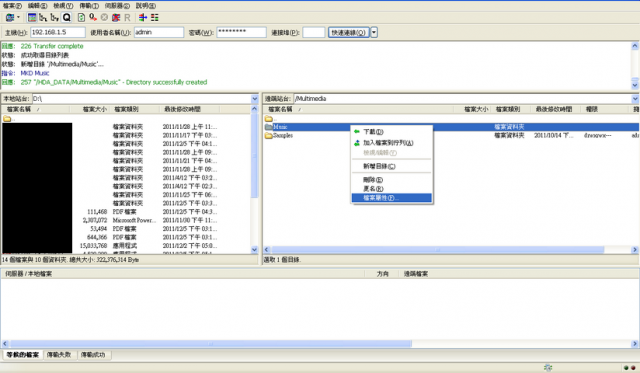Click the remote list horizontal scrollbar right arrow
Viewport: 640px width, 373px height.
tap(635, 250)
